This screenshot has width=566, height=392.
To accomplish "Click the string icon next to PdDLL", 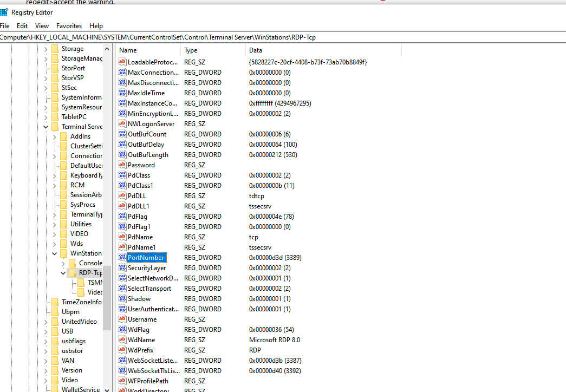I will click(122, 195).
